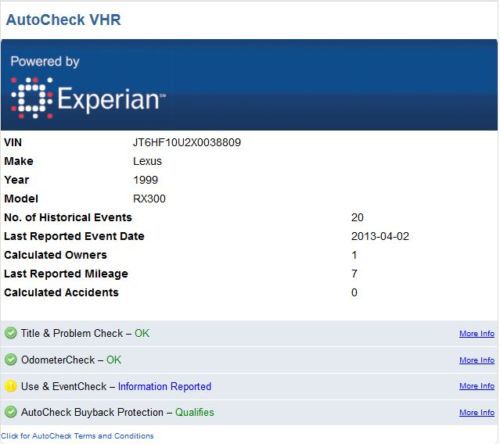The width and height of the screenshot is (500, 444).
Task: Click the Lexus make value
Action: pyautogui.click(x=147, y=161)
